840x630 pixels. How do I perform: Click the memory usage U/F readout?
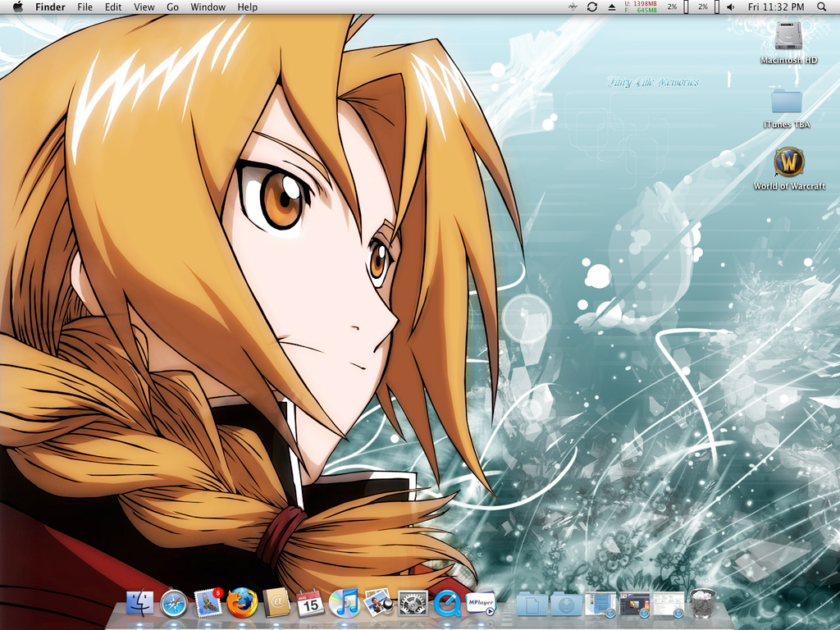pos(641,7)
